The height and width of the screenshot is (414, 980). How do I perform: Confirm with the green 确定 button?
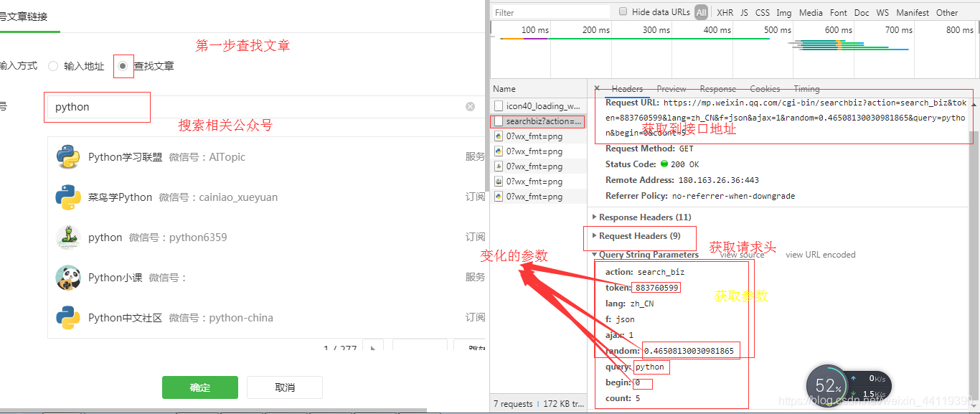click(200, 387)
